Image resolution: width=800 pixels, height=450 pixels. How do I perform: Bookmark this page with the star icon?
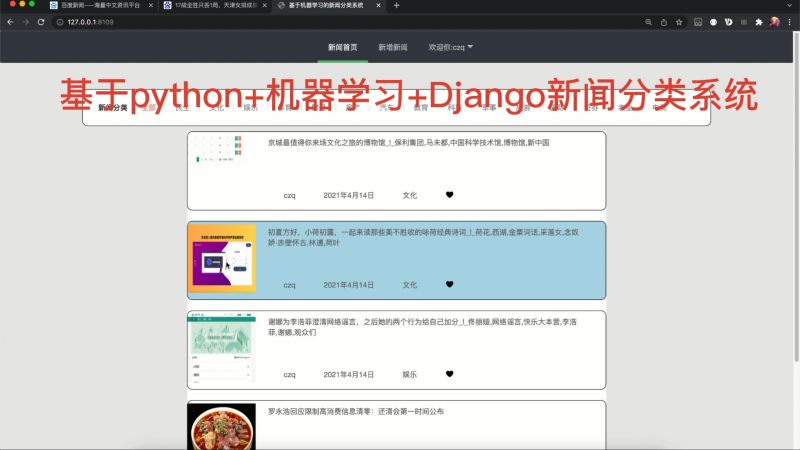pos(679,22)
